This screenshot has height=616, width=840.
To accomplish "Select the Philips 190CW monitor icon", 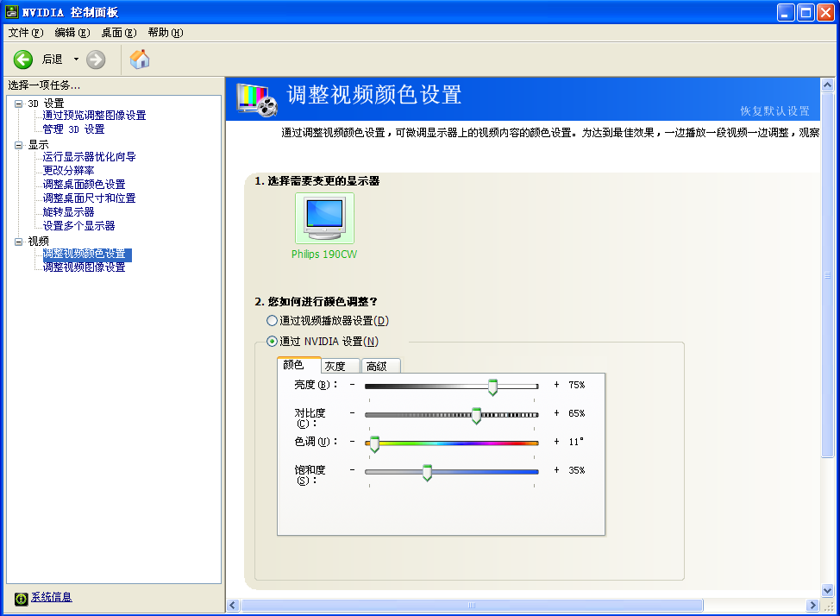I will coord(324,217).
